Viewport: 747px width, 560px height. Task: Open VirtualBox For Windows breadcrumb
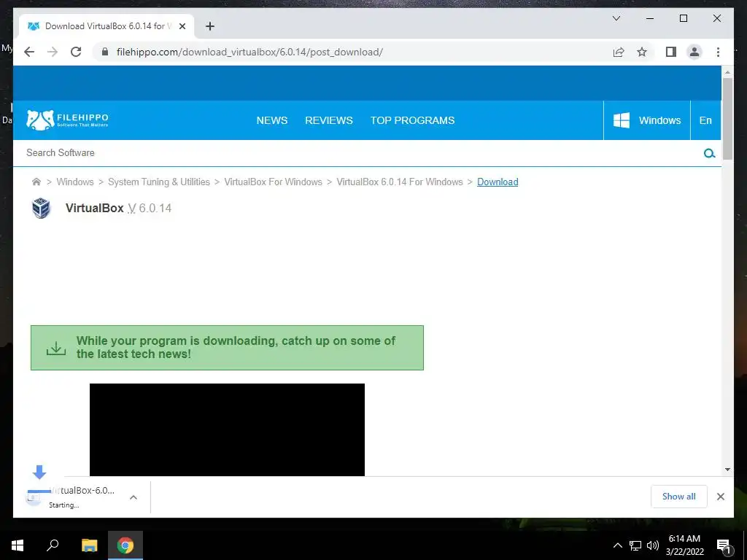[273, 182]
